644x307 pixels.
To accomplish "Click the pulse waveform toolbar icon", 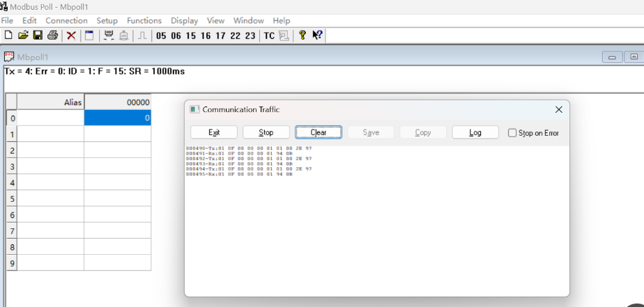I will pos(142,36).
